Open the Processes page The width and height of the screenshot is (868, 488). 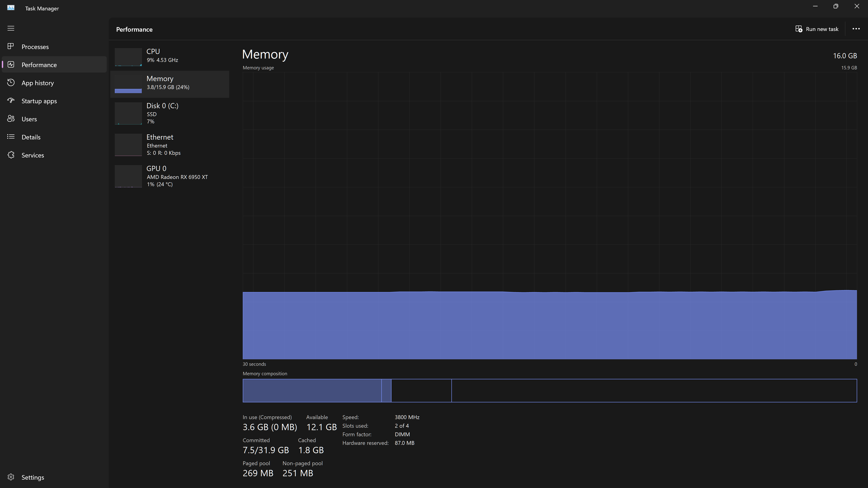pyautogui.click(x=54, y=47)
